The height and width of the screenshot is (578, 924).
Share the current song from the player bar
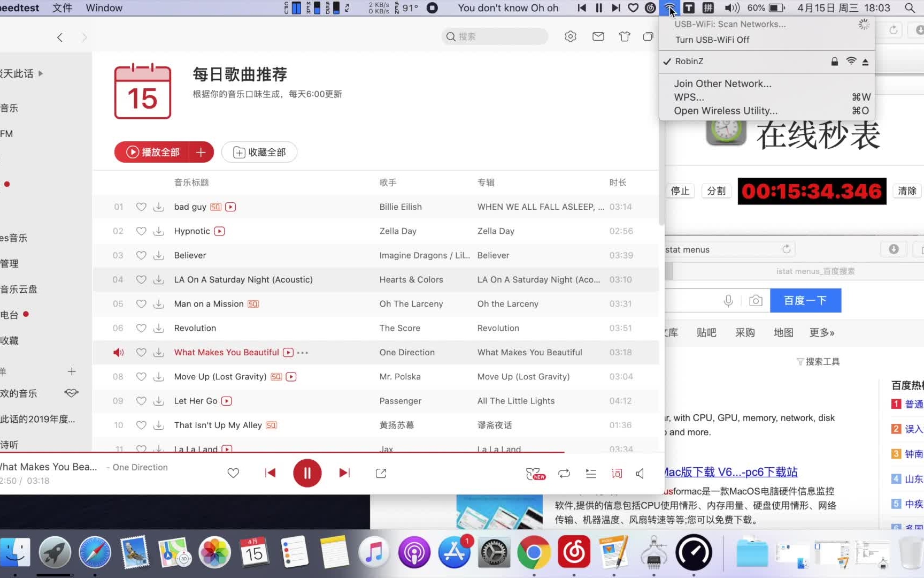click(x=381, y=473)
